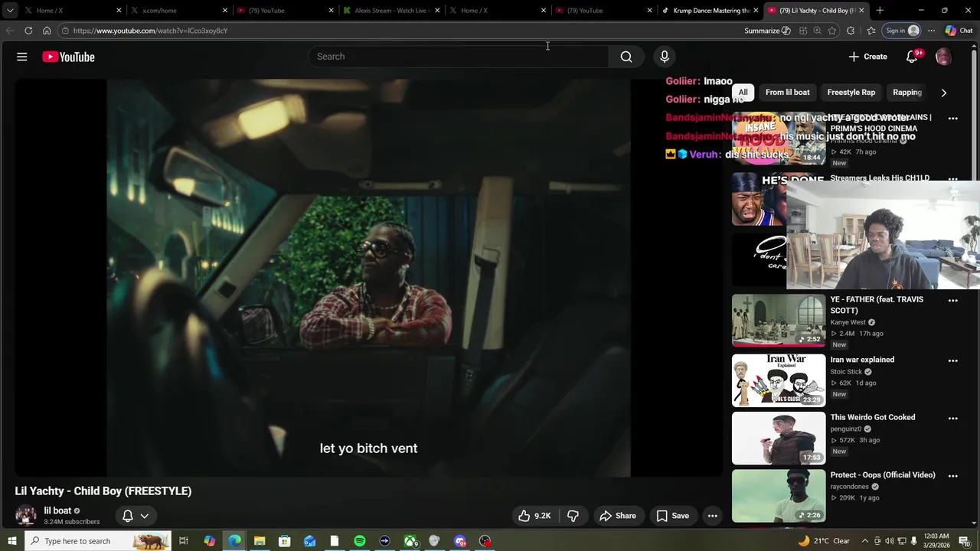The width and height of the screenshot is (980, 551).
Task: Open File Explorer from the taskbar
Action: 260,541
